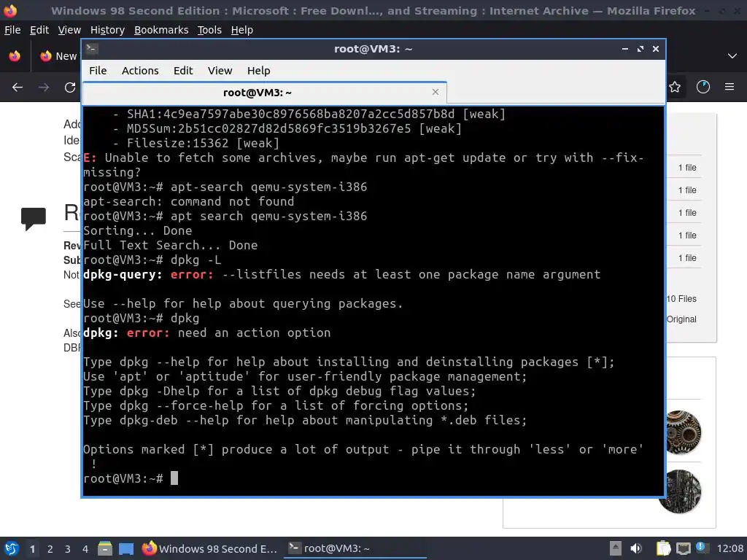The image size is (747, 560).
Task: Open the terminal View menu
Action: 220,71
